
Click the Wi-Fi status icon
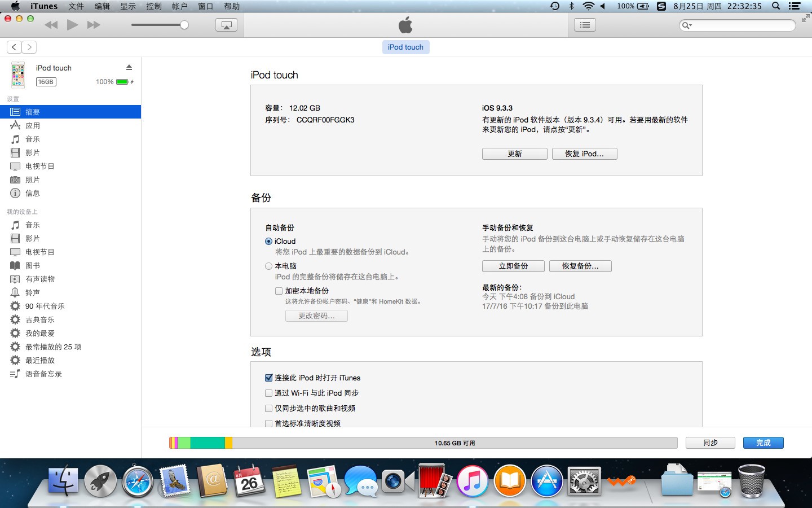pos(588,6)
